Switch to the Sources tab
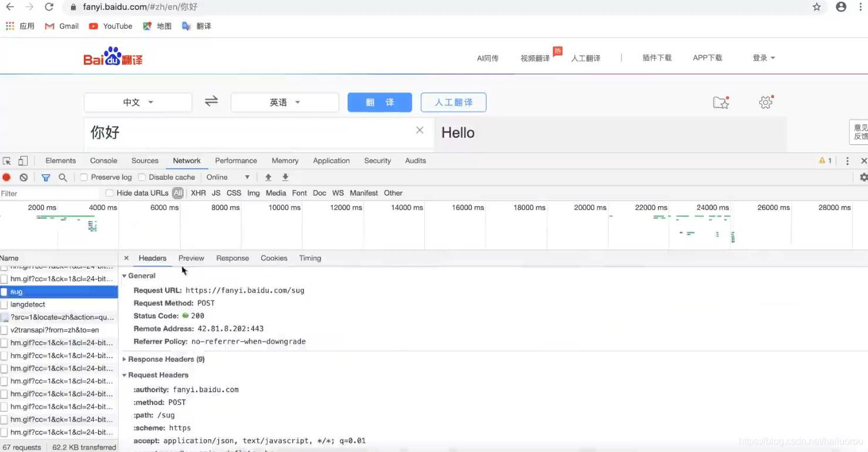Screen dimensions: 868x452 (x=145, y=161)
